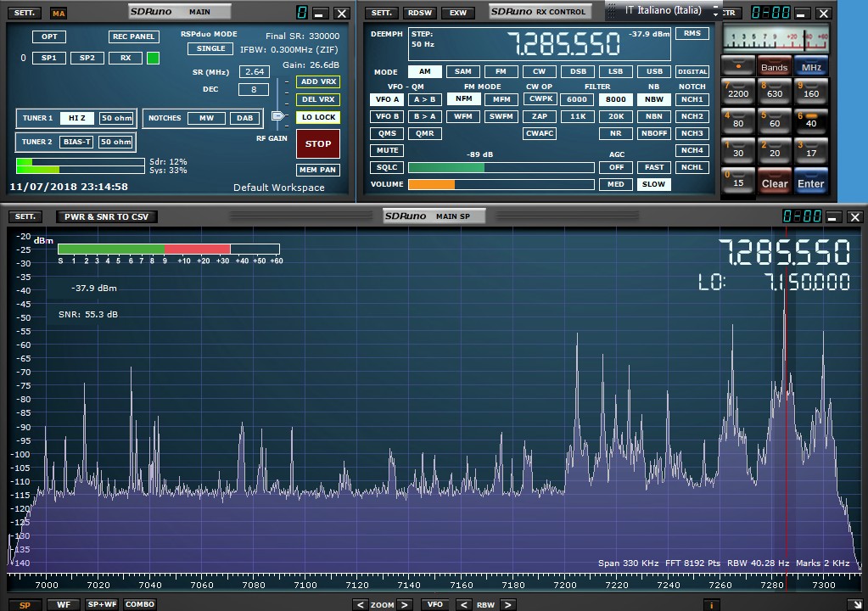
Task: Set filter width to 20K
Action: 615,116
